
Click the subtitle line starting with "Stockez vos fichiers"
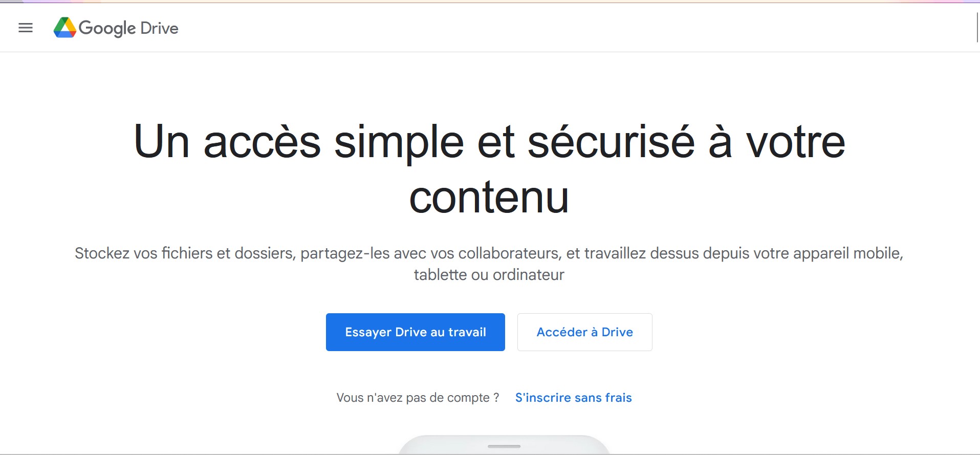point(489,253)
